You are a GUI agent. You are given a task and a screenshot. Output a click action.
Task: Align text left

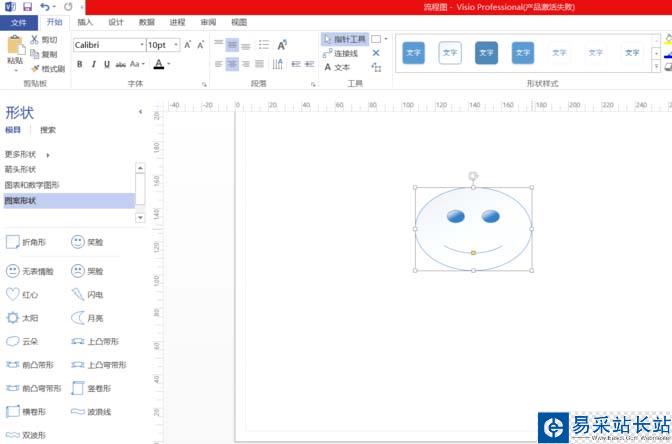pos(219,64)
